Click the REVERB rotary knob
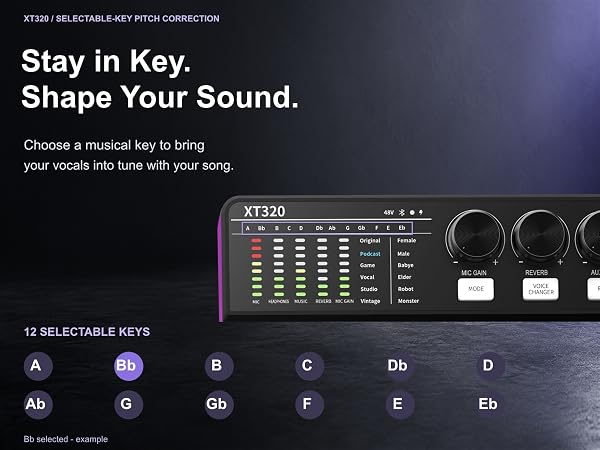 540,236
